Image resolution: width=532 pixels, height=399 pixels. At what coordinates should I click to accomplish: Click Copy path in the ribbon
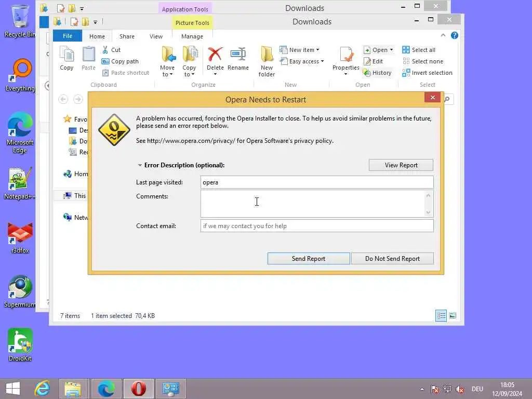(x=120, y=61)
